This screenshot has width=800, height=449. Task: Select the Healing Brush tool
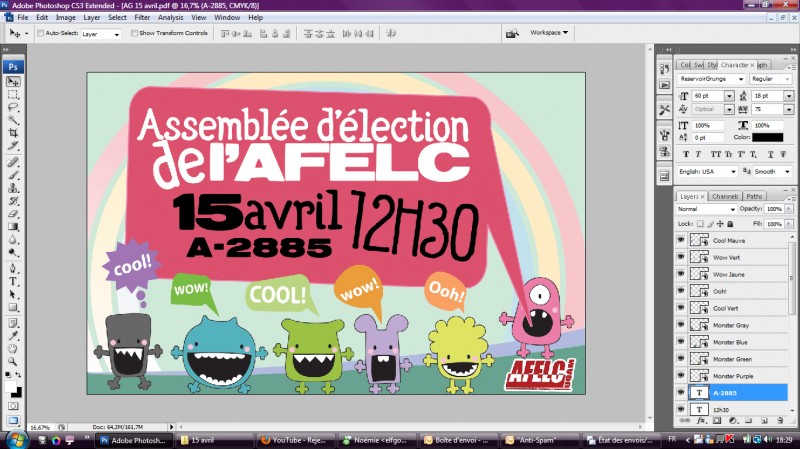coord(13,163)
